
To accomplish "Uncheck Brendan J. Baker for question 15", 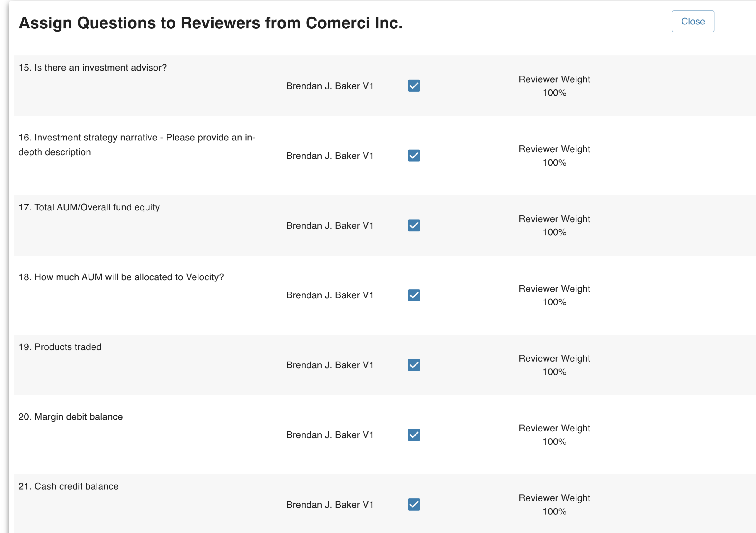I will (413, 86).
